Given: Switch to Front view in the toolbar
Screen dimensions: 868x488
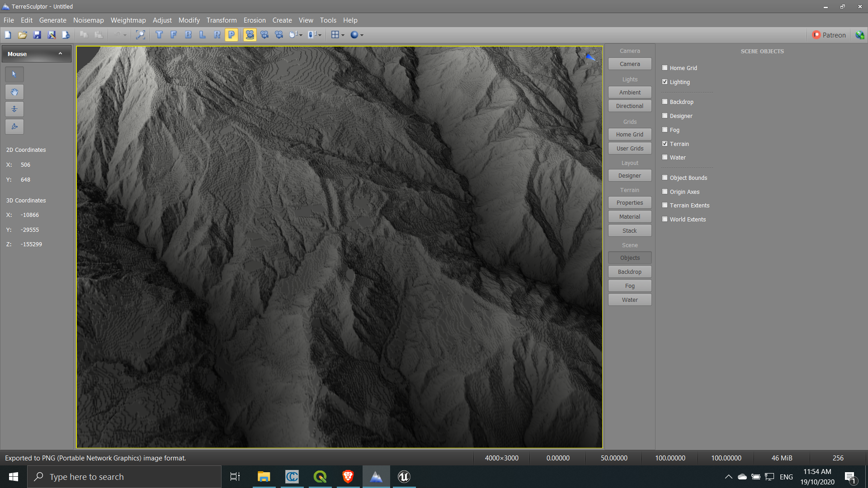Looking at the screenshot, I should [x=174, y=35].
